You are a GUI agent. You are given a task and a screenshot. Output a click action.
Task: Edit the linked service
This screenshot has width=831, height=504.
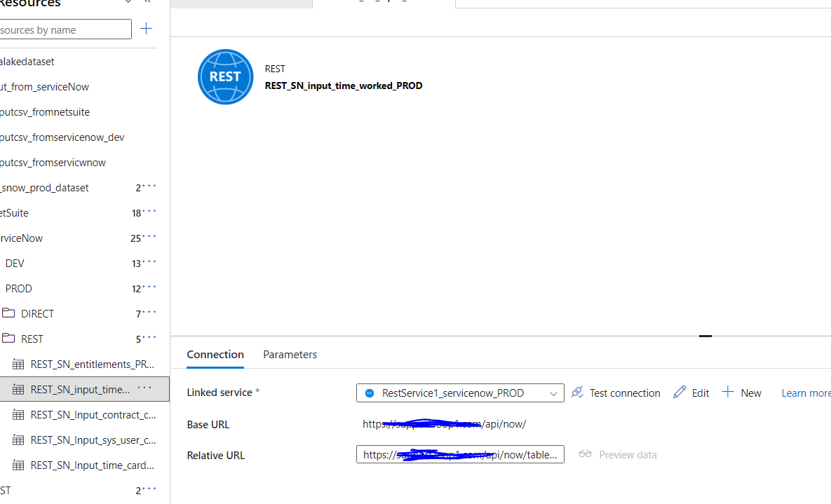click(691, 393)
